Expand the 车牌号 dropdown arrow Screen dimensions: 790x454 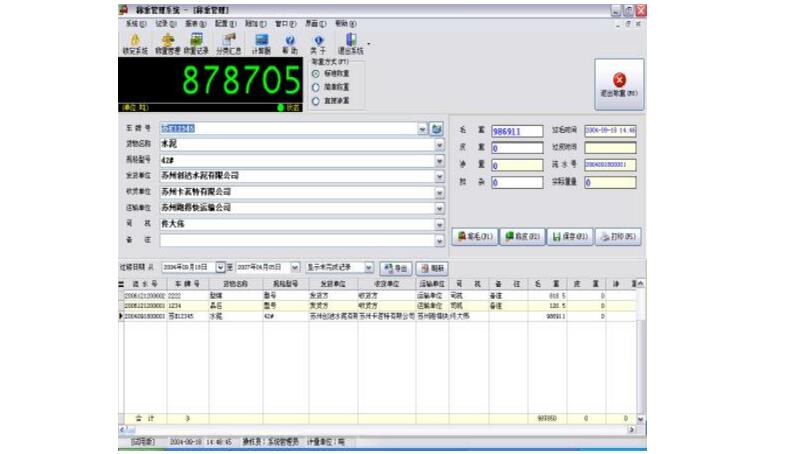(422, 129)
